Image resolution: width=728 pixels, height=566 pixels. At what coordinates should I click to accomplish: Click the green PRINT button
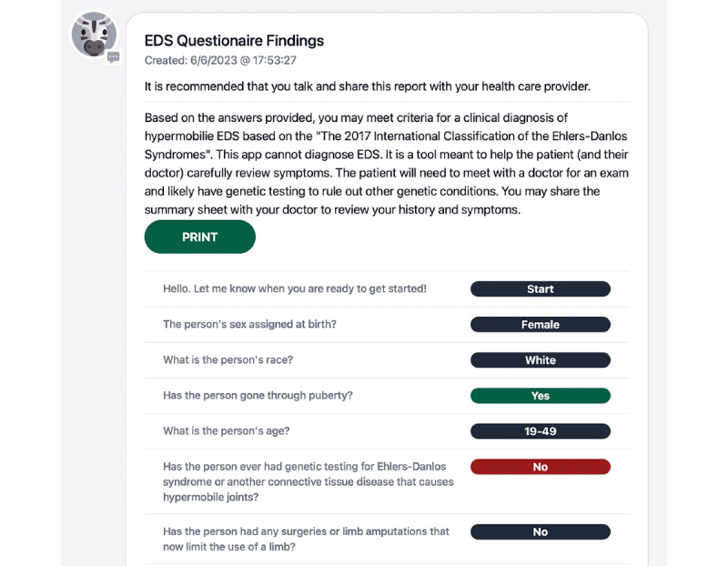199,237
